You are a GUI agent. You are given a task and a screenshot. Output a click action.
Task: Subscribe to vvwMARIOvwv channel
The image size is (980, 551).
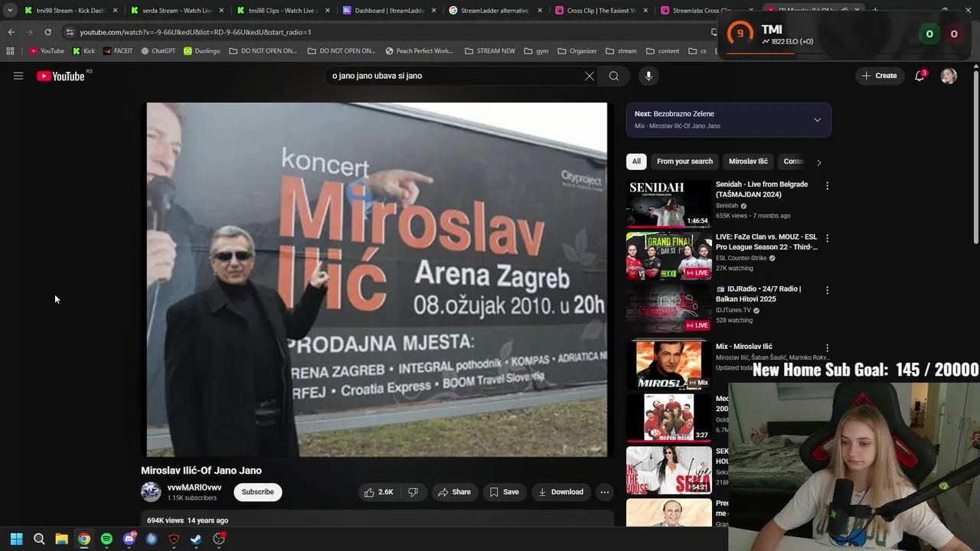[257, 492]
